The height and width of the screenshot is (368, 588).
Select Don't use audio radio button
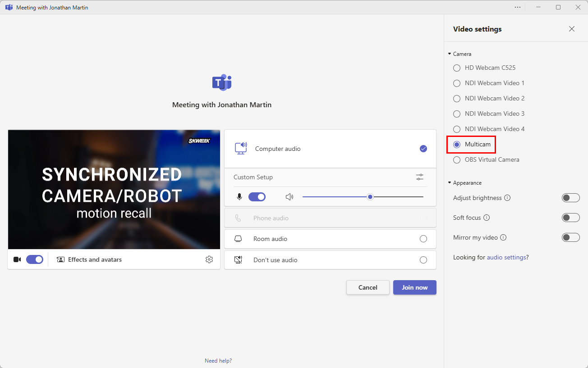pos(423,260)
